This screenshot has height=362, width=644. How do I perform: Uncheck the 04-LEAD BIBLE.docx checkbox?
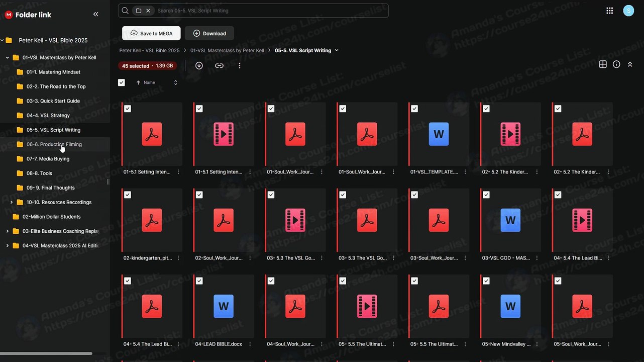(199, 281)
